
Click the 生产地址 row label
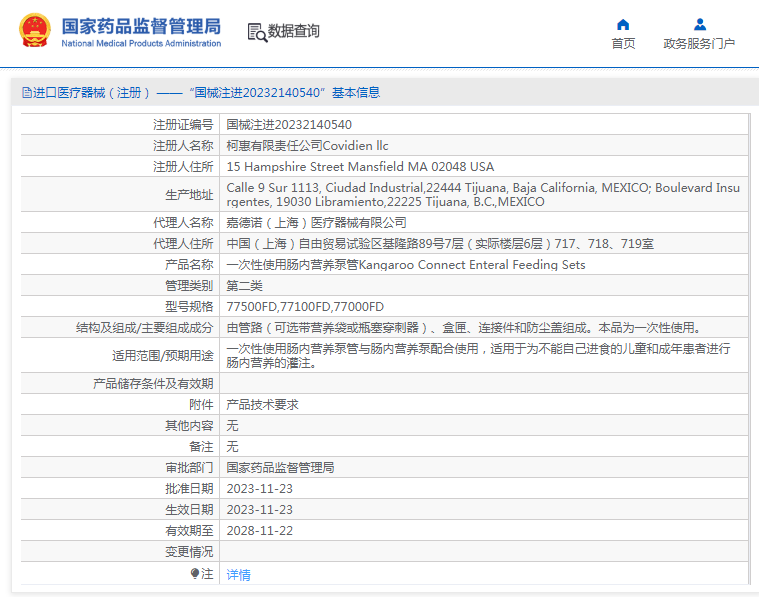point(189,195)
